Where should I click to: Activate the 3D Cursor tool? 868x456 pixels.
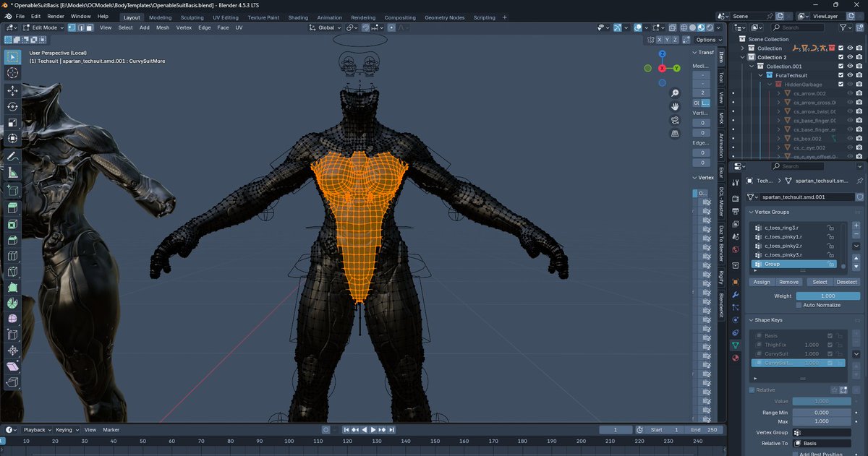click(x=12, y=73)
